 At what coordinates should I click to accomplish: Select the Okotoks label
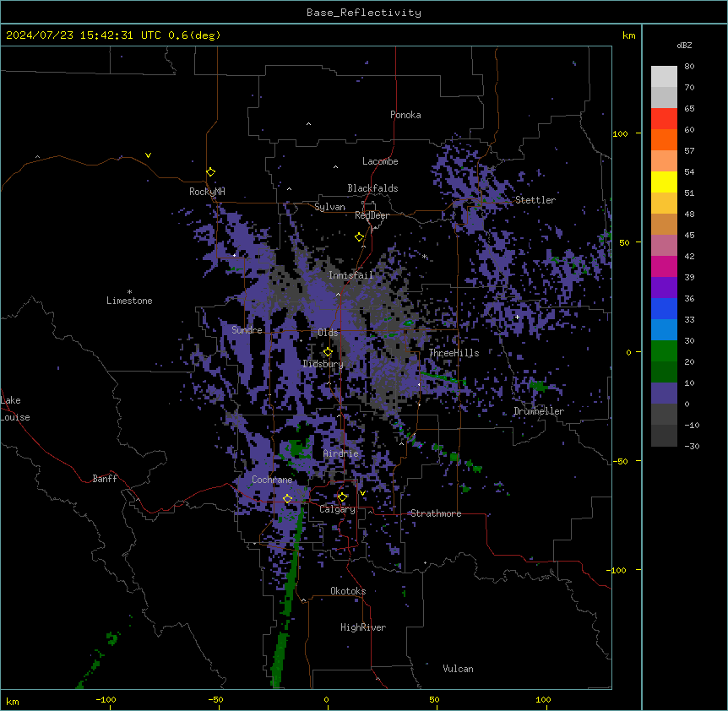[348, 591]
